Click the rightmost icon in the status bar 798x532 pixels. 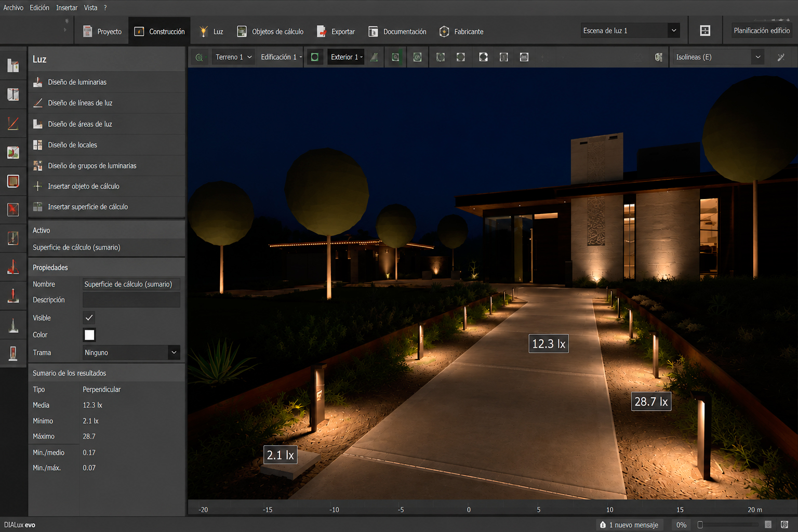click(784, 525)
